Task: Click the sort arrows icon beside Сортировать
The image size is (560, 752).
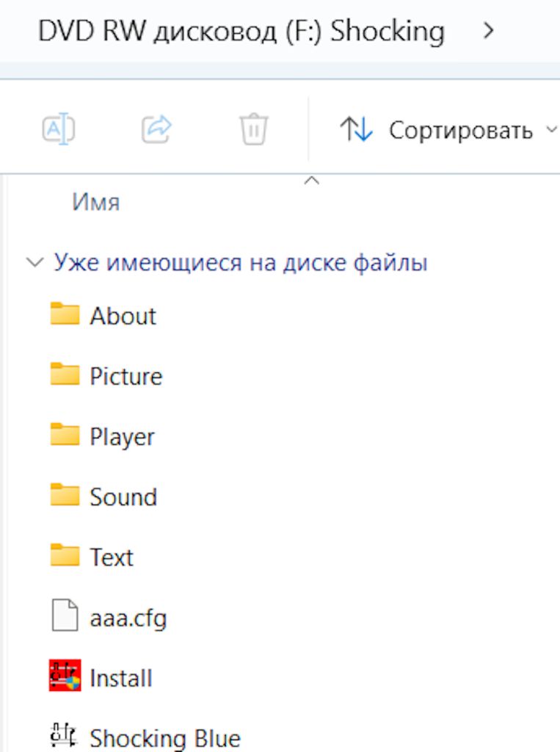Action: tap(356, 129)
